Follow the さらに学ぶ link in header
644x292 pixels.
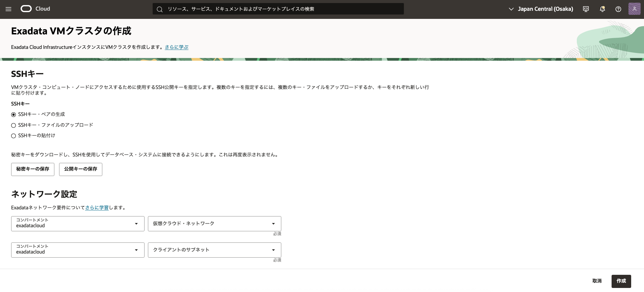[177, 47]
